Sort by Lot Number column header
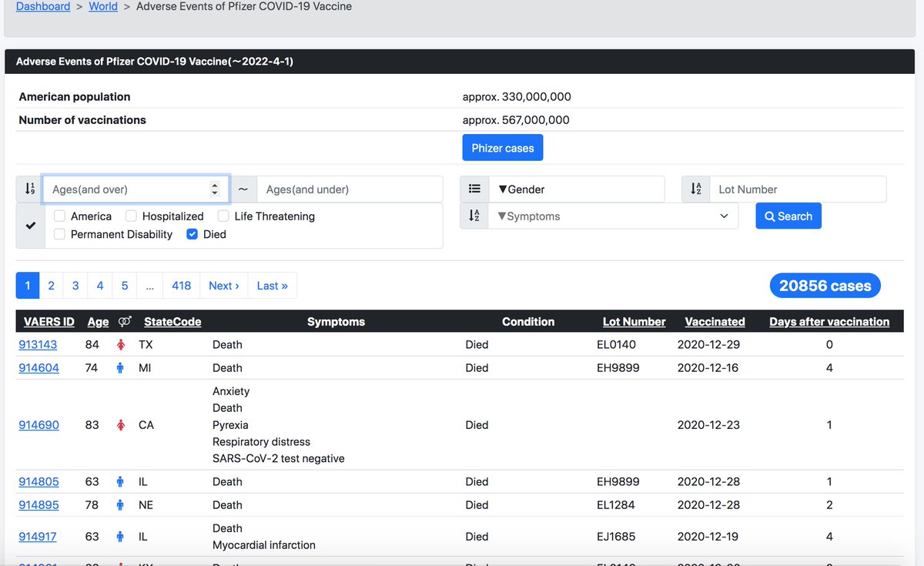This screenshot has height=566, width=924. pos(634,322)
